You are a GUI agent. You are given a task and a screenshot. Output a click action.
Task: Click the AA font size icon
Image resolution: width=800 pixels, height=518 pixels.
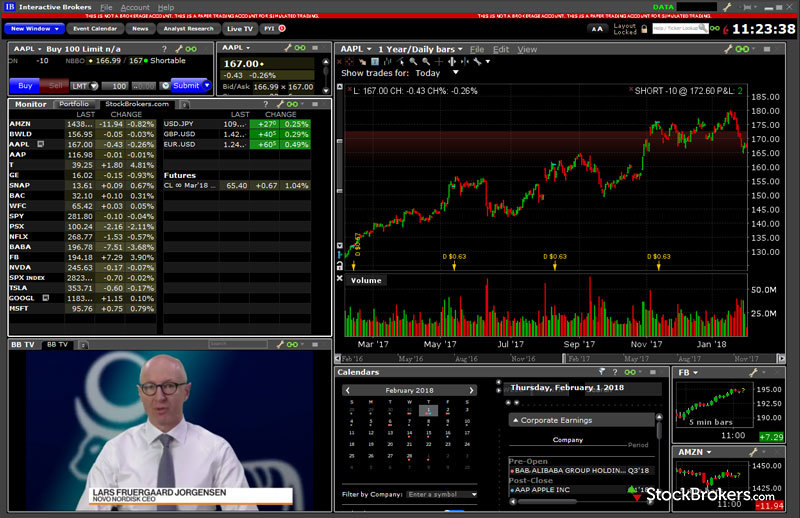597,29
